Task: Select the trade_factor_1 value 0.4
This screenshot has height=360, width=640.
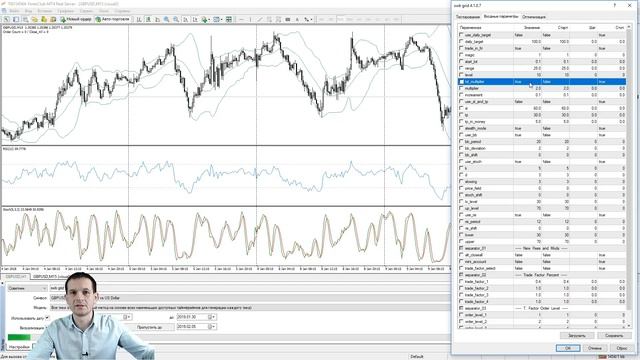Action: [538, 282]
